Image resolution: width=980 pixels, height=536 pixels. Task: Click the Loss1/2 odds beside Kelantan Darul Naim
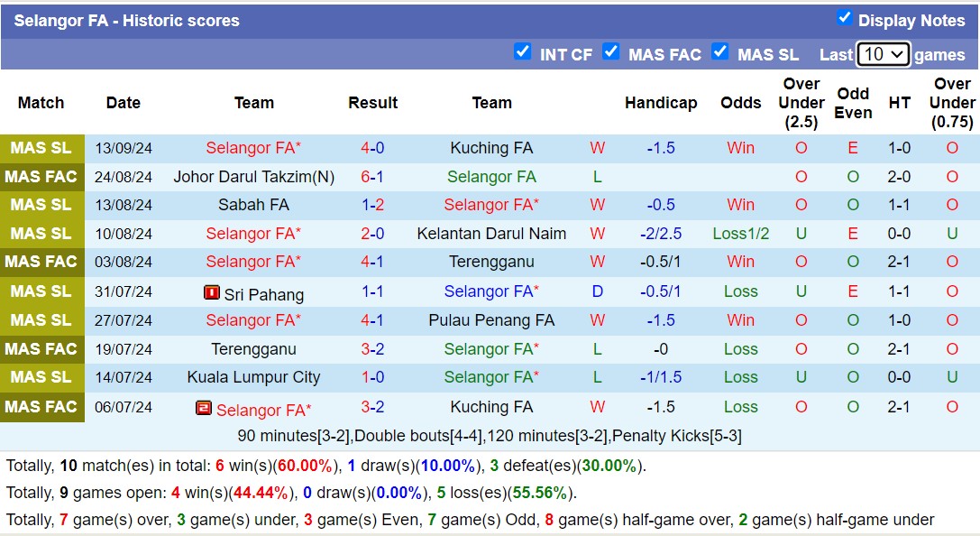tap(740, 234)
